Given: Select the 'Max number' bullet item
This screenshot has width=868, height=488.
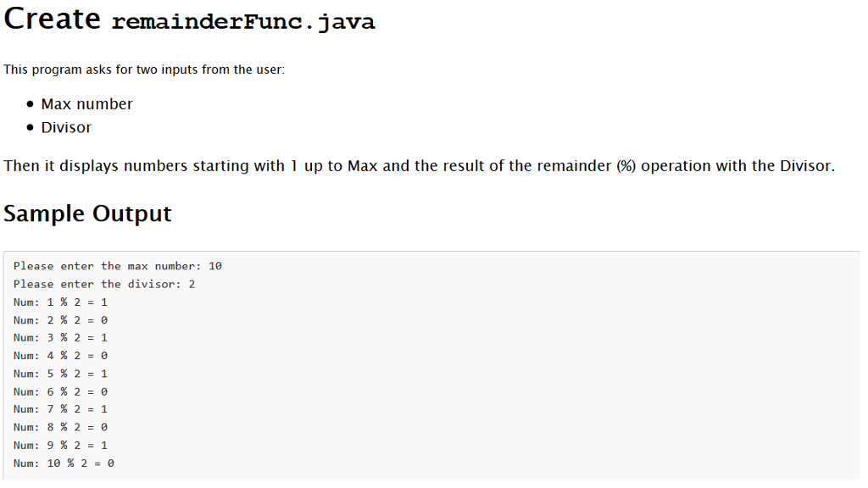Looking at the screenshot, I should click(x=87, y=104).
